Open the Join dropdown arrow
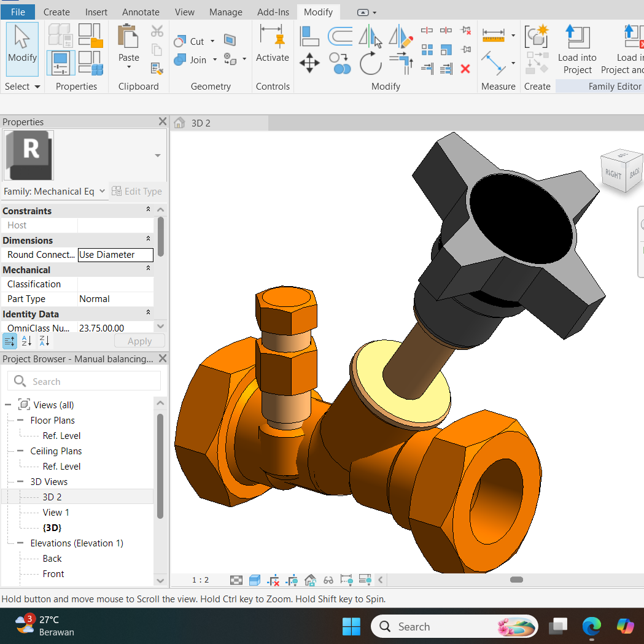Screen dimensions: 644x644 [214, 60]
